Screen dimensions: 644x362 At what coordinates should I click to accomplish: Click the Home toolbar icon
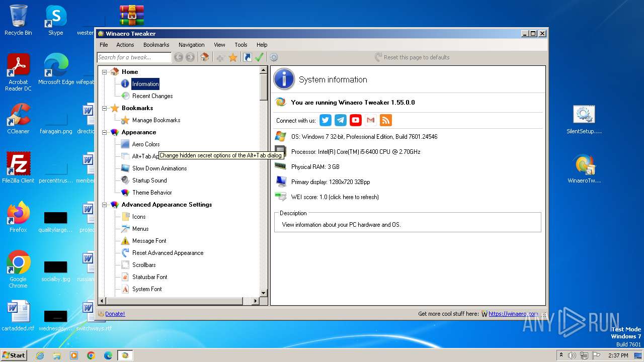[x=205, y=57]
